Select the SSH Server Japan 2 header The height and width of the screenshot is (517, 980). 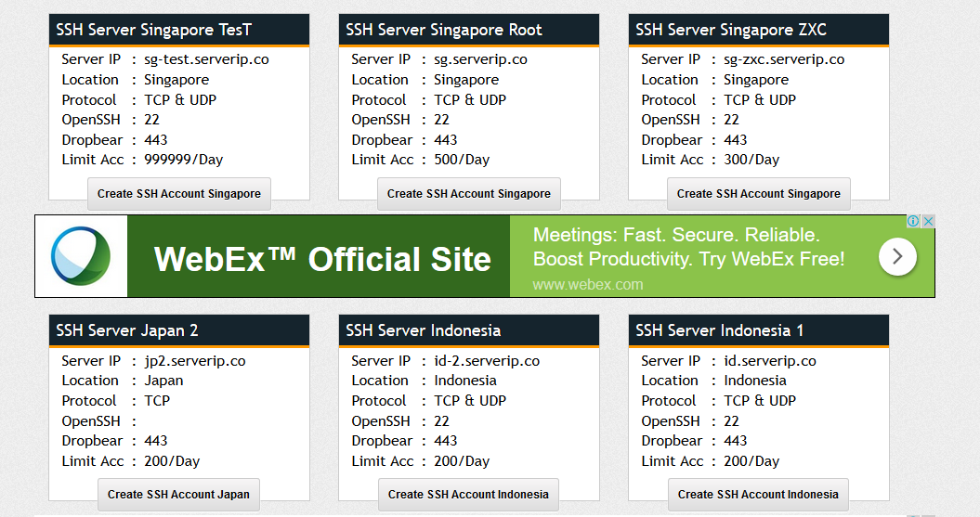click(179, 330)
